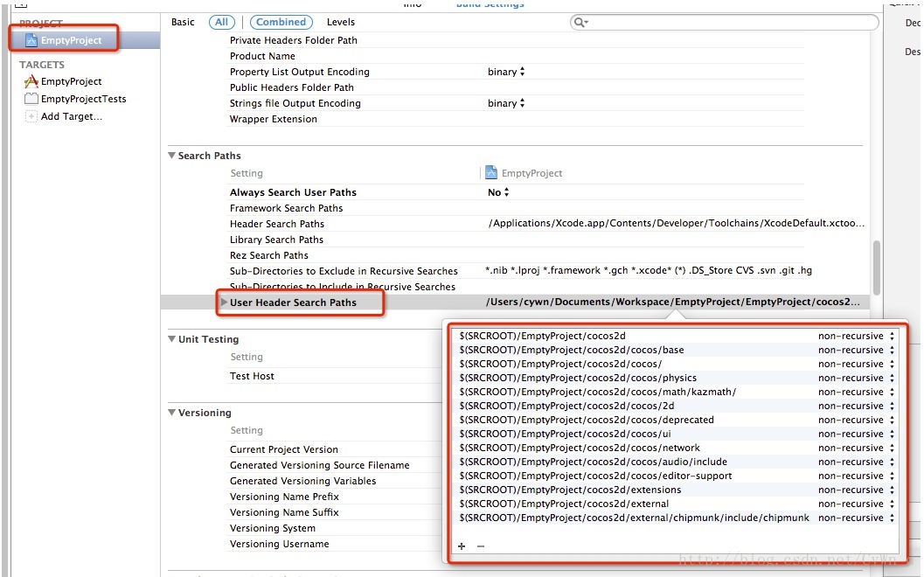Click the Header Search Paths setting
This screenshot has width=924, height=577.
(277, 224)
